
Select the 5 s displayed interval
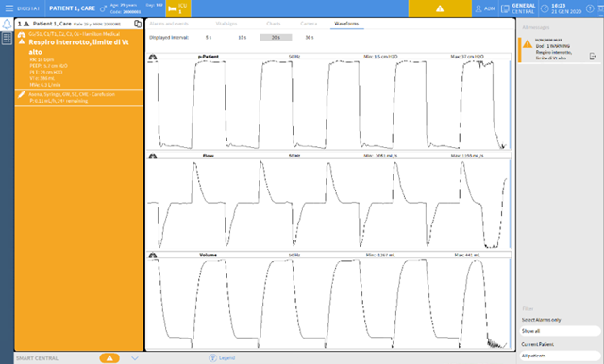pyautogui.click(x=209, y=38)
